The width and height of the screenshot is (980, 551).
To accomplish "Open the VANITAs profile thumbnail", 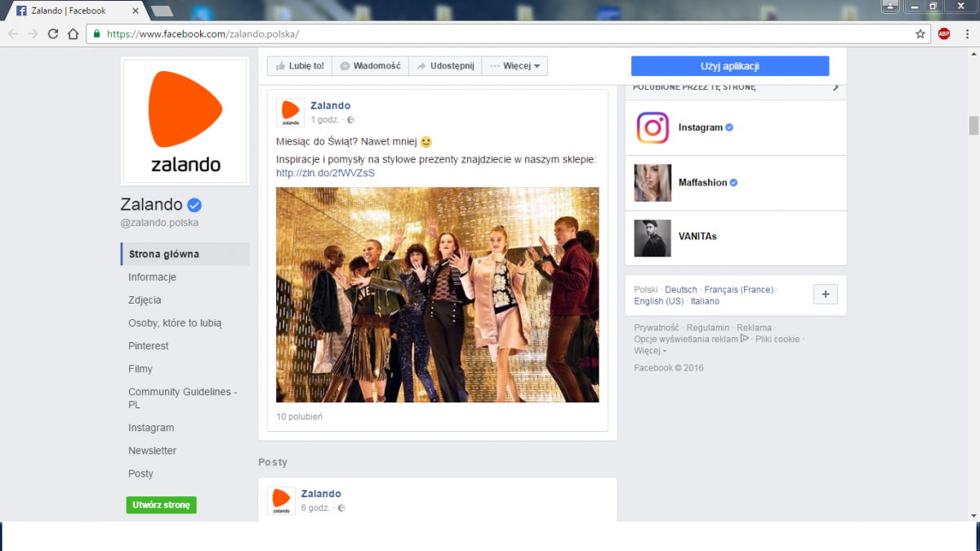I will [653, 238].
